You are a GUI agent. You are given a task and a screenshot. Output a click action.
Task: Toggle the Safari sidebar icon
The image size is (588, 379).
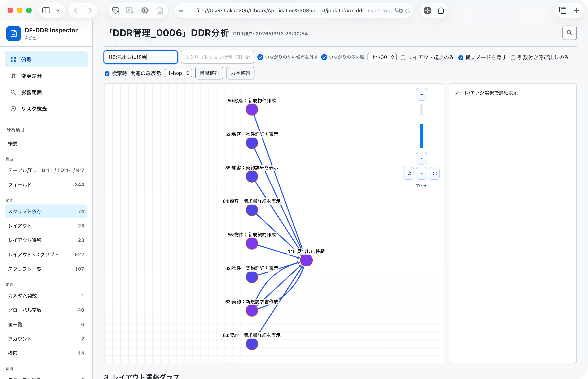[x=46, y=10]
